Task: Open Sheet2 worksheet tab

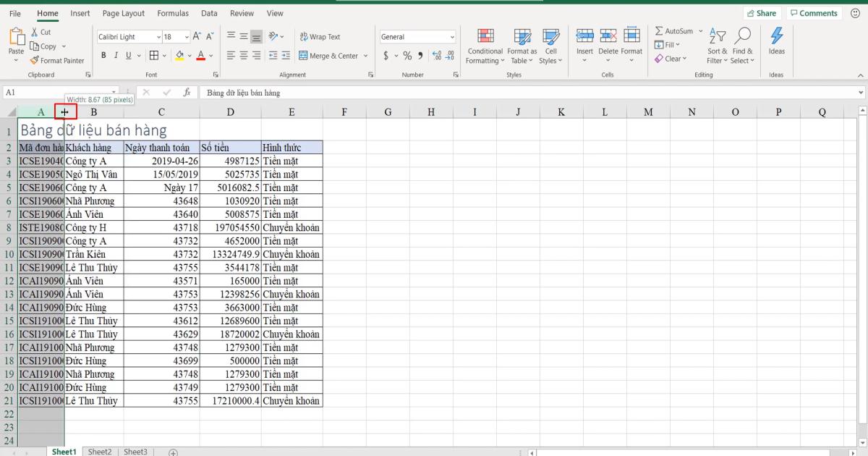Action: click(100, 451)
